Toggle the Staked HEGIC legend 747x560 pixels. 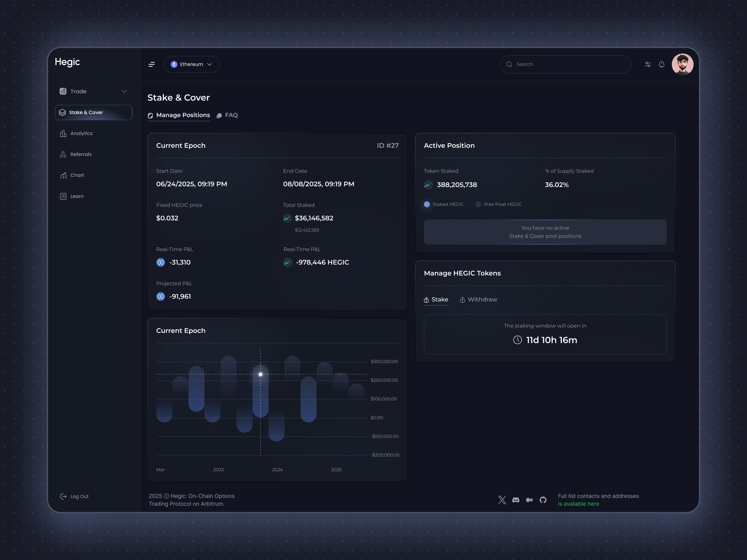point(443,204)
